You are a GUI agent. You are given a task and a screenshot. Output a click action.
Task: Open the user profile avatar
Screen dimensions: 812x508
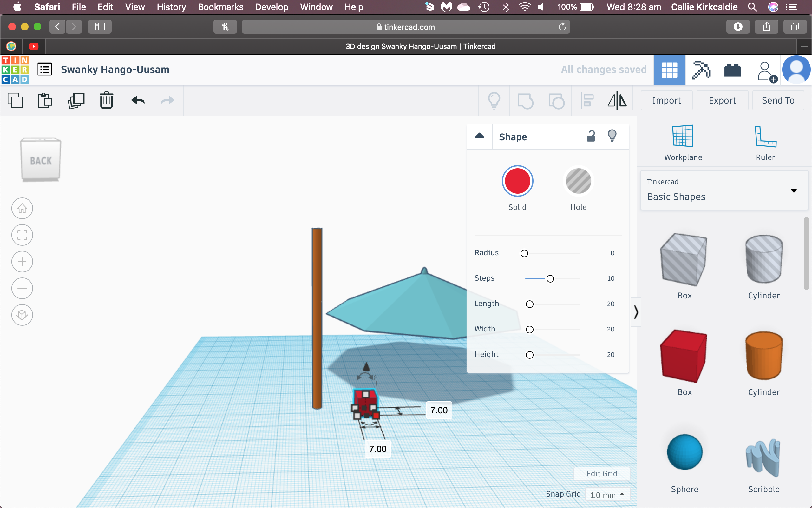(x=796, y=70)
